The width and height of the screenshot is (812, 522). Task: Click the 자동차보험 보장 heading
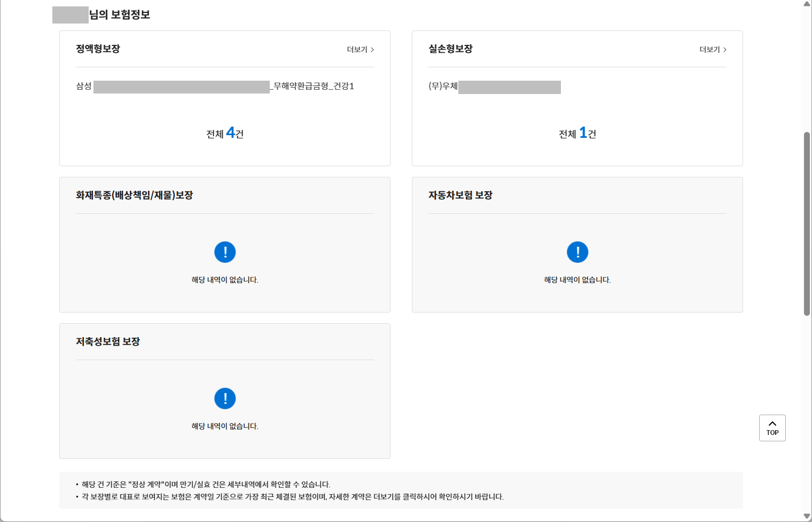click(460, 195)
